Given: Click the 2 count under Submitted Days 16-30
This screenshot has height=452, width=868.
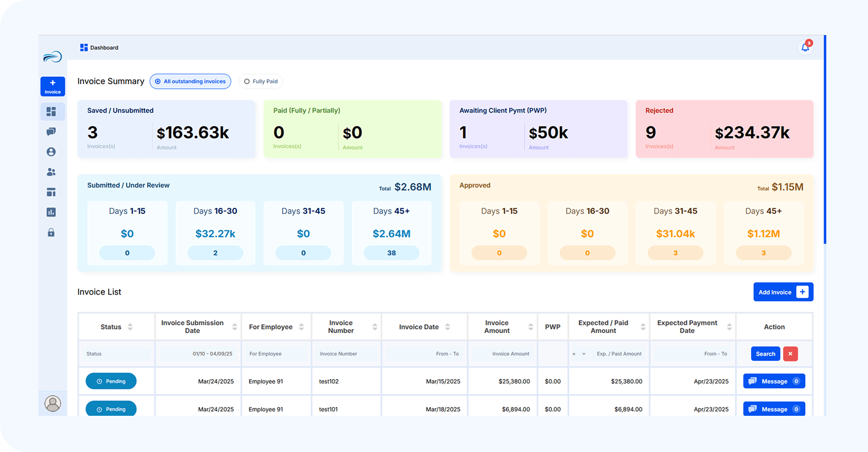Looking at the screenshot, I should (x=215, y=253).
